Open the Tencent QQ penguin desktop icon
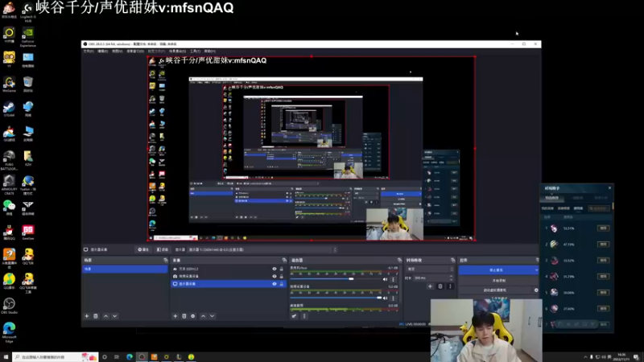Viewport: 644px width, 362px height. 9,232
